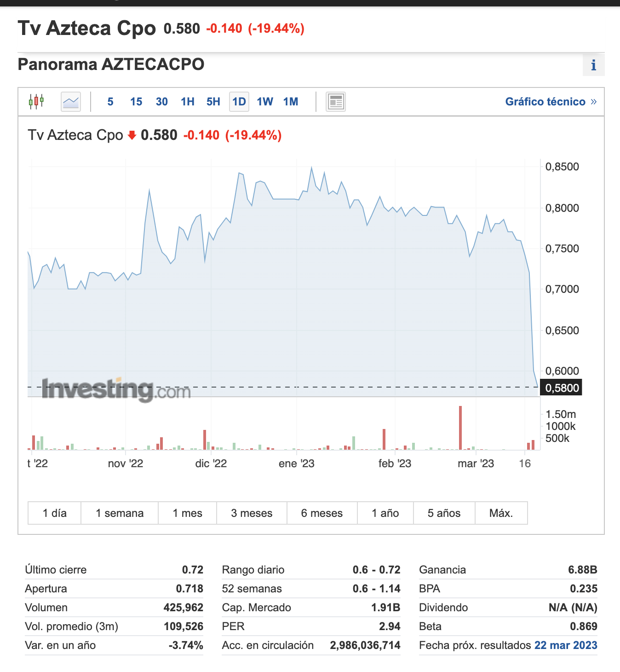
Task: Open the 22 mar 2023 results date
Action: [x=566, y=645]
